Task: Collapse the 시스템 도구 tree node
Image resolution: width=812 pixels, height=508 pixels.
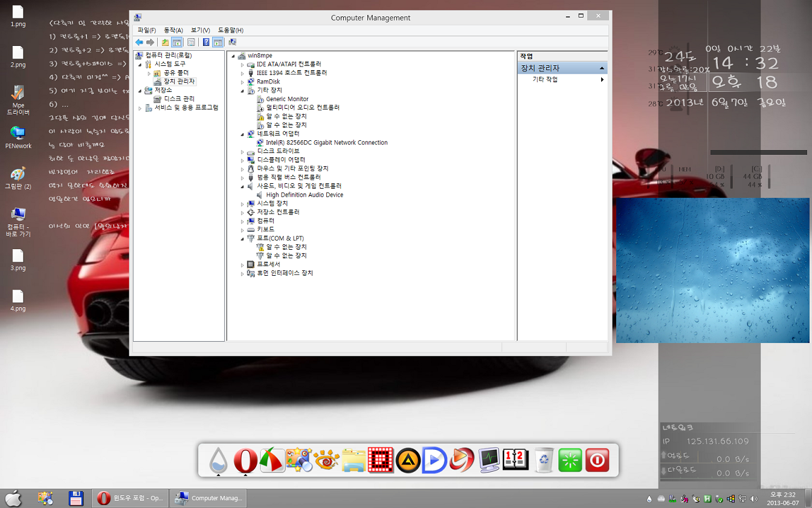Action: click(141, 64)
